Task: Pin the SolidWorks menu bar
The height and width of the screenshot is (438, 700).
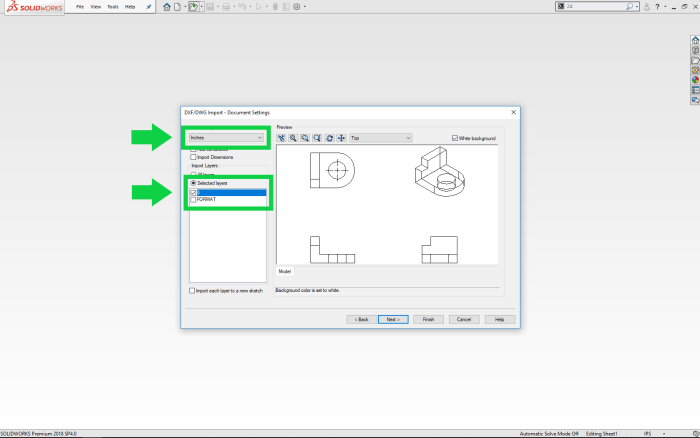Action: pos(149,7)
